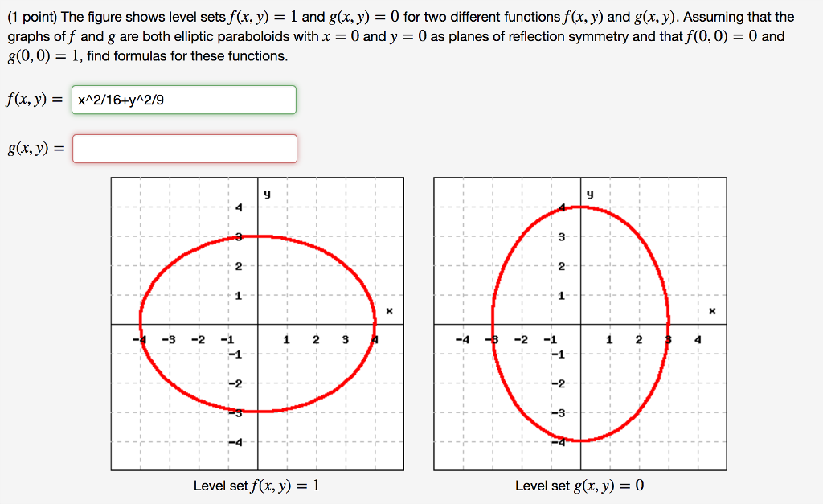Click the x axis label on the left graph

pyautogui.click(x=390, y=309)
